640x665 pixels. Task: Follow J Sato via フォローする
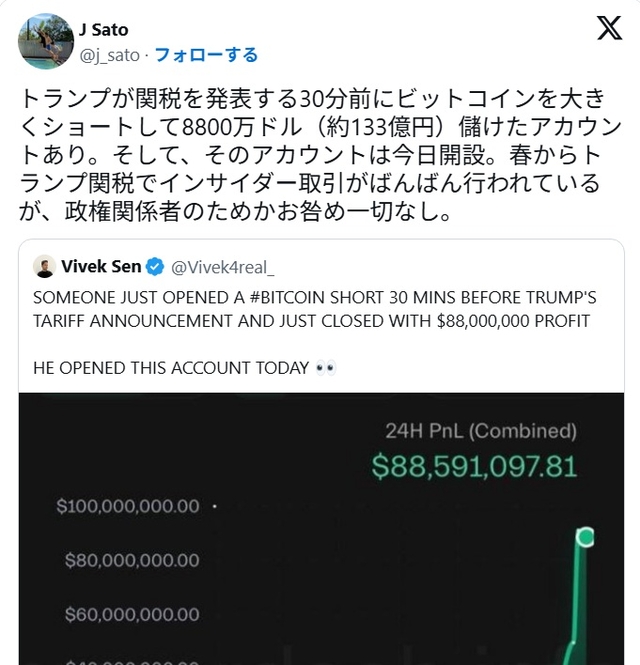pyautogui.click(x=206, y=55)
